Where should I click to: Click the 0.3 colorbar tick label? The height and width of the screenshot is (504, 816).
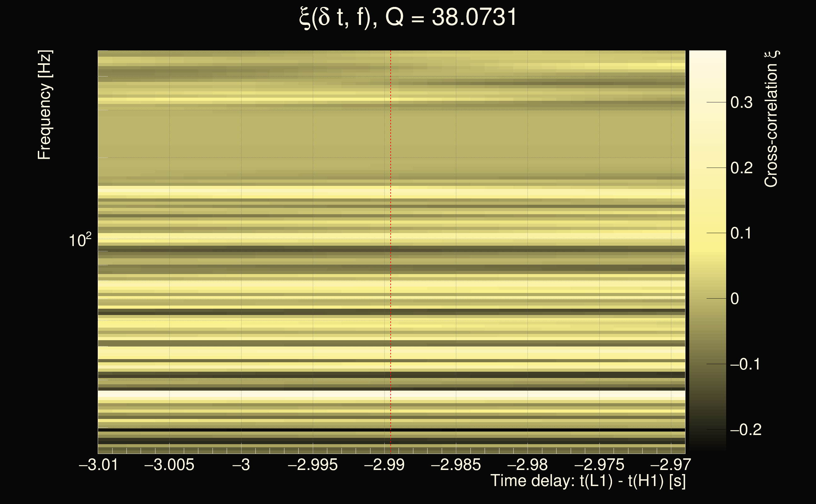coord(741,102)
